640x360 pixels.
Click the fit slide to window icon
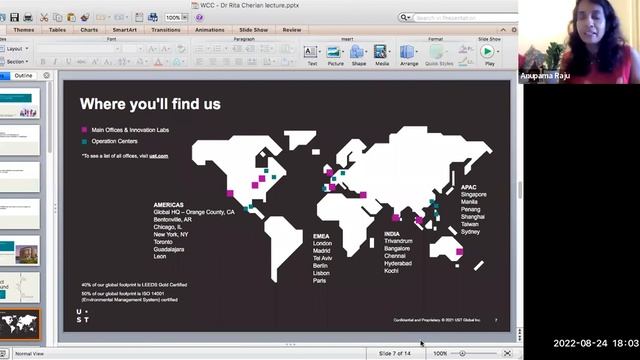pyautogui.click(x=507, y=353)
